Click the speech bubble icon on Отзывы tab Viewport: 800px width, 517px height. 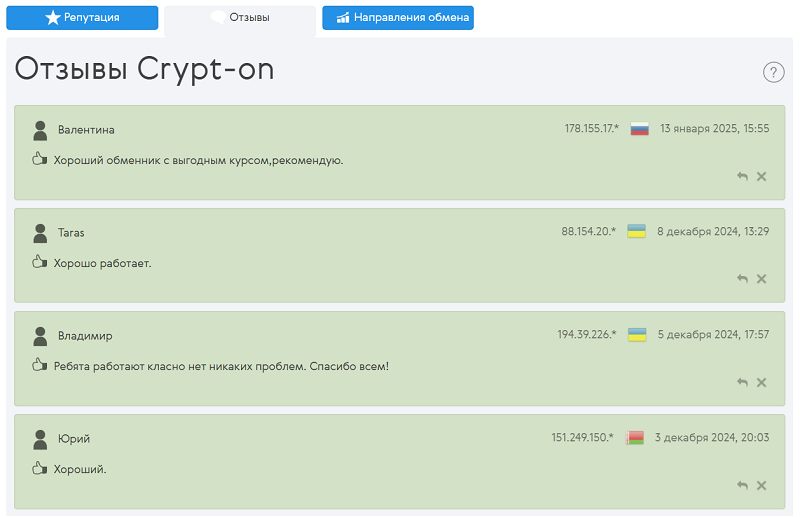click(x=218, y=17)
